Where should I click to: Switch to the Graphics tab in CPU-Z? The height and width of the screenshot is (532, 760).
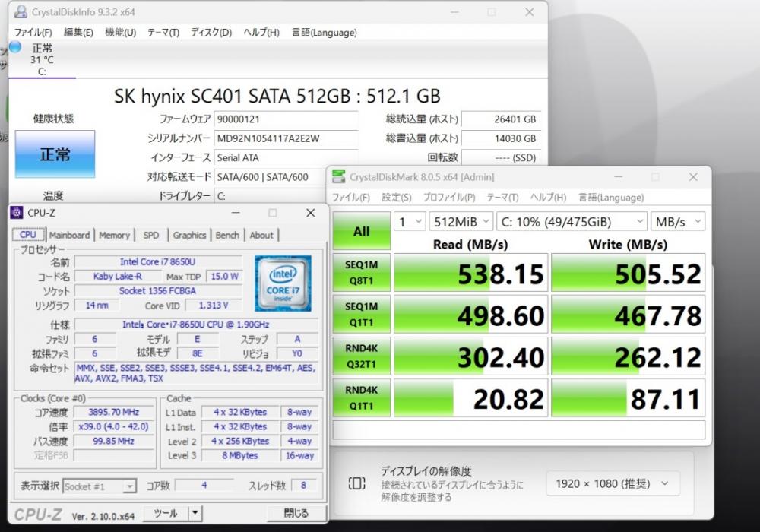189,235
